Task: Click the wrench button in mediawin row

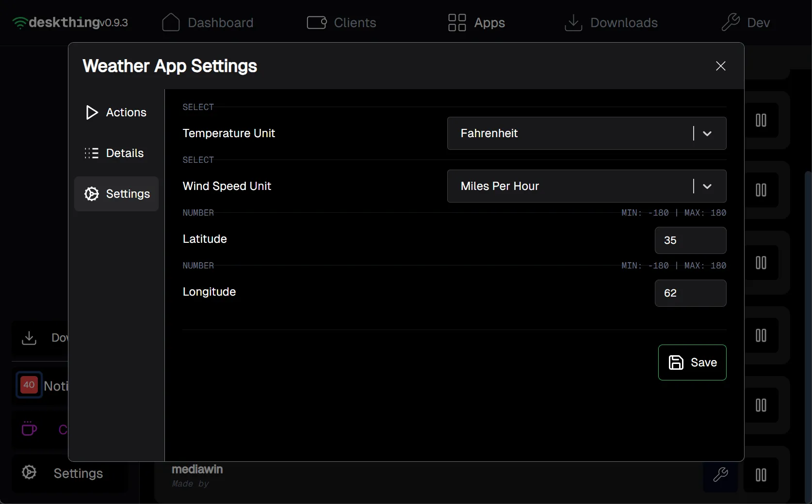Action: click(720, 475)
